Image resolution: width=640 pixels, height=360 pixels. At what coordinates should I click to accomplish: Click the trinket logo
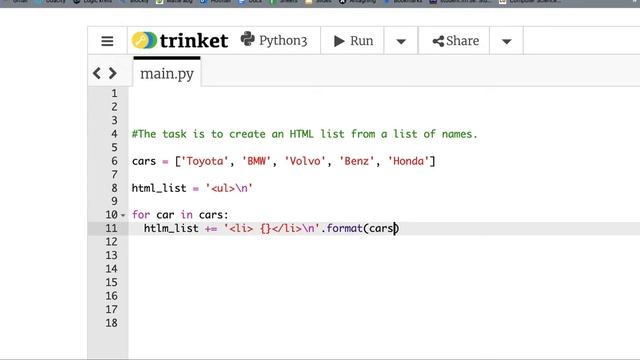click(180, 40)
